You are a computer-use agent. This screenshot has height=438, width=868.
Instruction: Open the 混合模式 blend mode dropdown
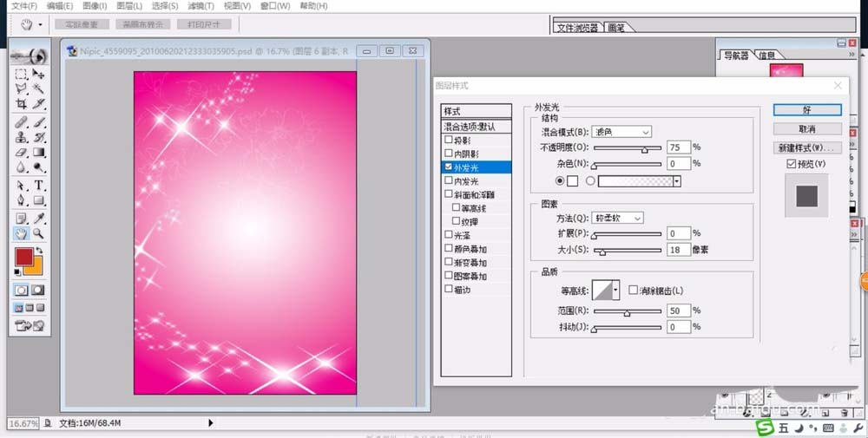click(621, 132)
